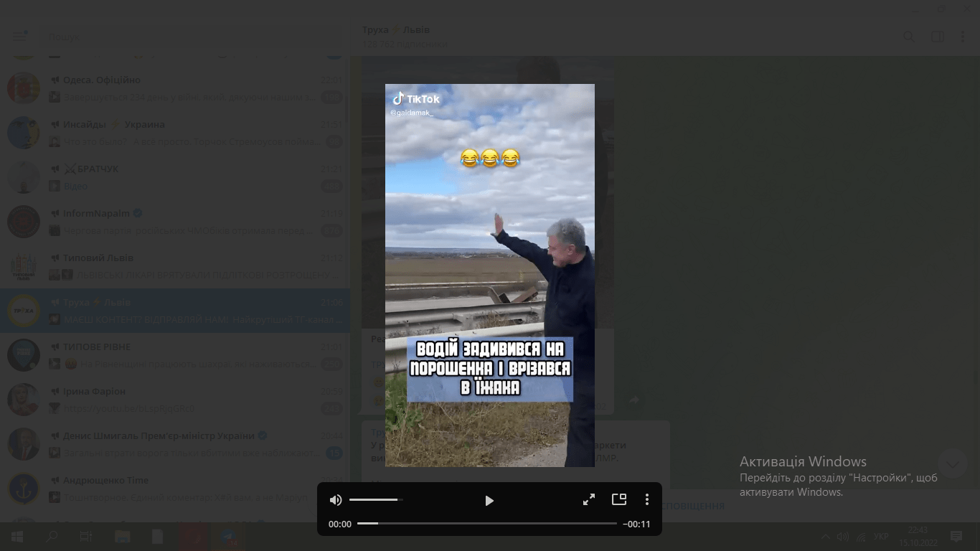Click the Денис Шмигаль avatar
Image resolution: width=980 pixels, height=551 pixels.
24,444
